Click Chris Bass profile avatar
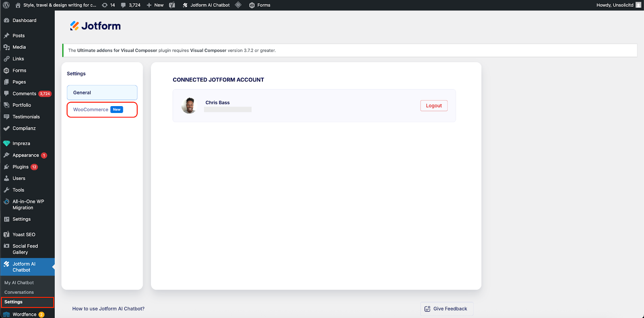644x318 pixels. tap(189, 106)
